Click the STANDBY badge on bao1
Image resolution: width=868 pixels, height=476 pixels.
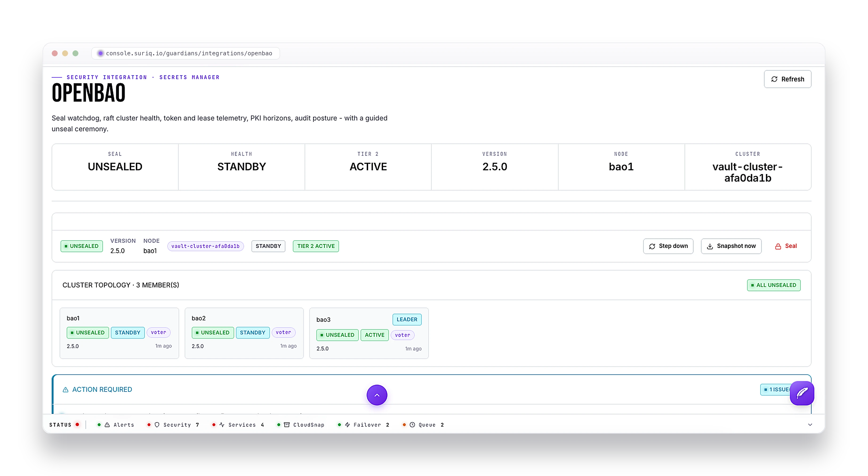coord(127,332)
